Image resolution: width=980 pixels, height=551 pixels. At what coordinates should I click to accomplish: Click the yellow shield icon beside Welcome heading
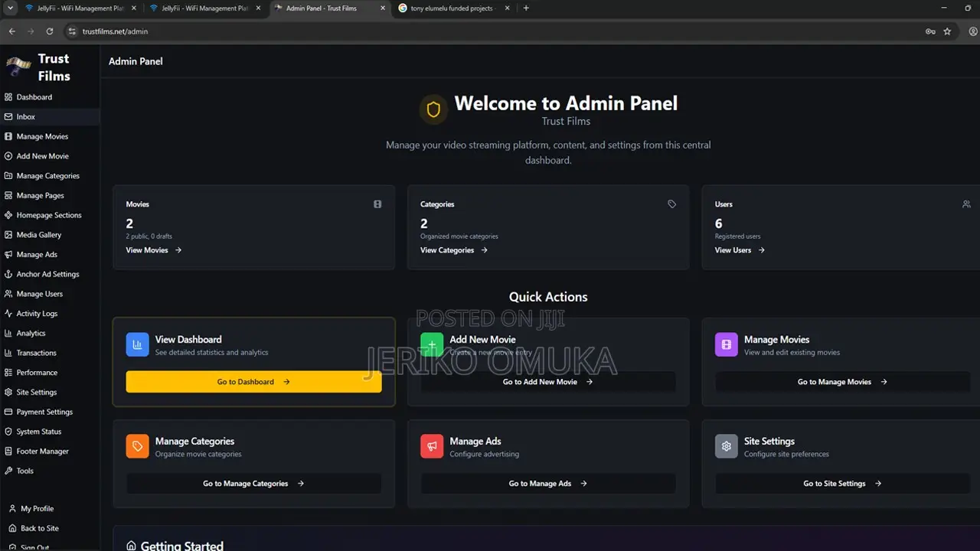coord(433,110)
